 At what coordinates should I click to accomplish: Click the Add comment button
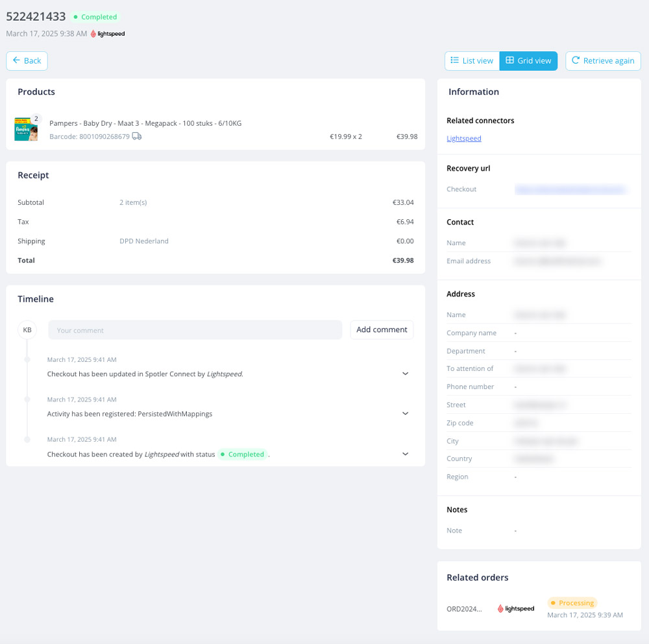[x=382, y=329]
